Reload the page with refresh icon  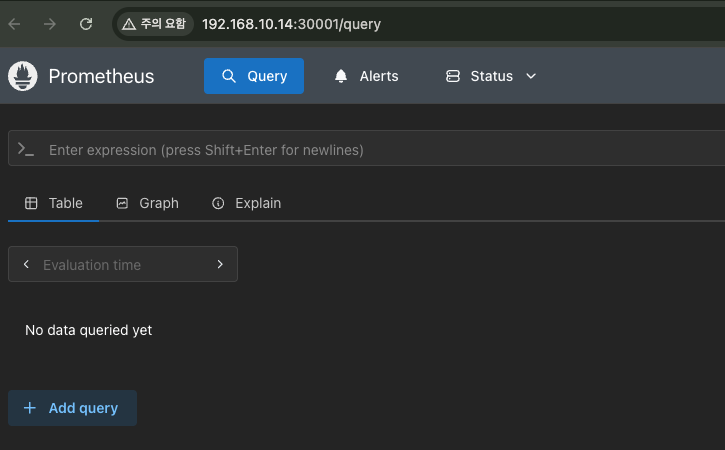click(86, 24)
